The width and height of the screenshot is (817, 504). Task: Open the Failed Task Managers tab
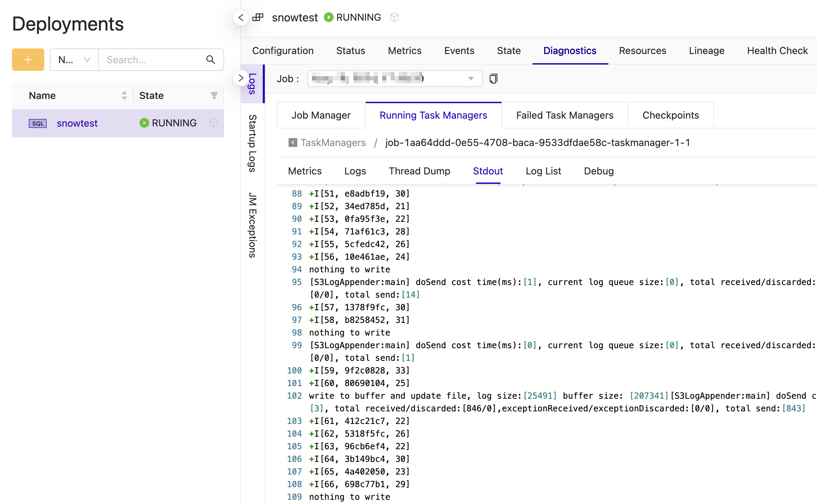564,115
